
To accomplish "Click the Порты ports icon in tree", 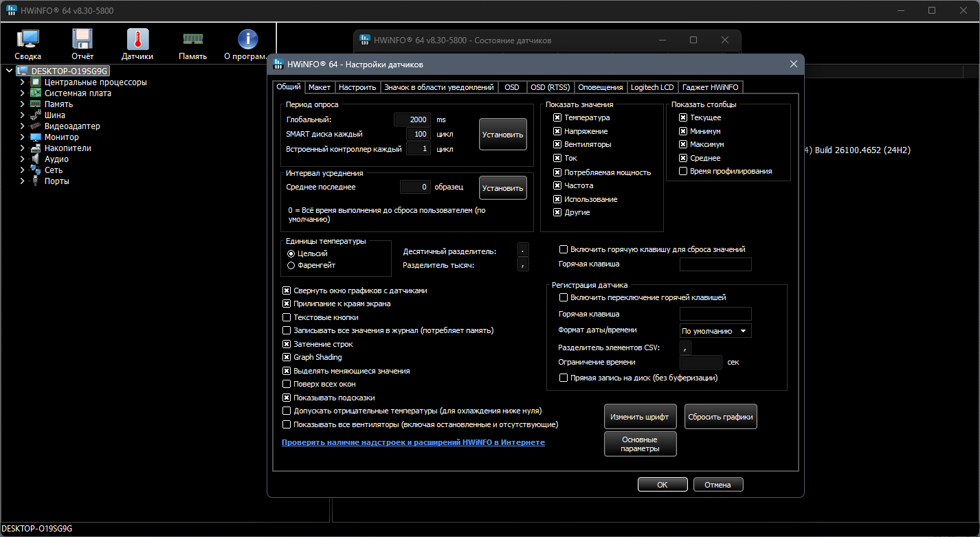I will point(36,181).
